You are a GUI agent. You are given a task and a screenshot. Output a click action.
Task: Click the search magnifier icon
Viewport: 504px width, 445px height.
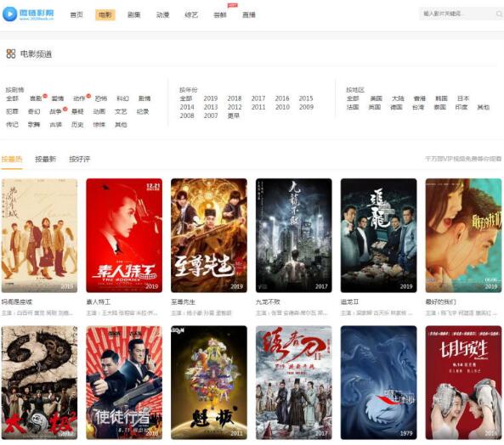pos(499,14)
